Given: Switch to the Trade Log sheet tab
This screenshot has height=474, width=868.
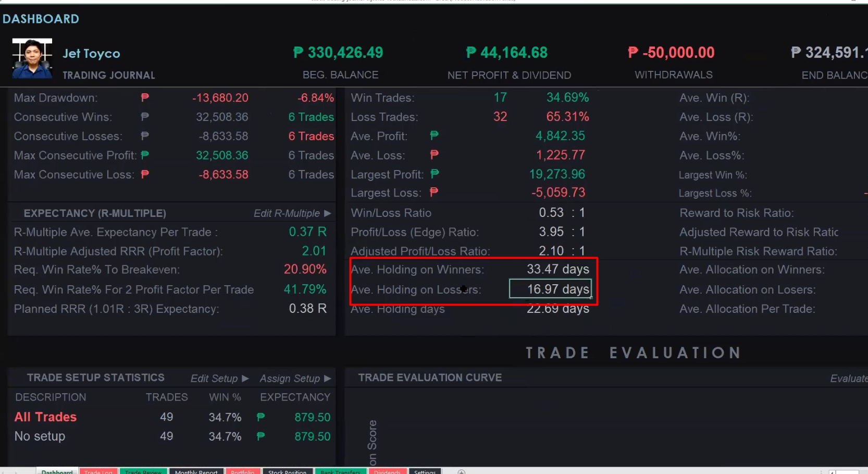Looking at the screenshot, I should pyautogui.click(x=98, y=471).
